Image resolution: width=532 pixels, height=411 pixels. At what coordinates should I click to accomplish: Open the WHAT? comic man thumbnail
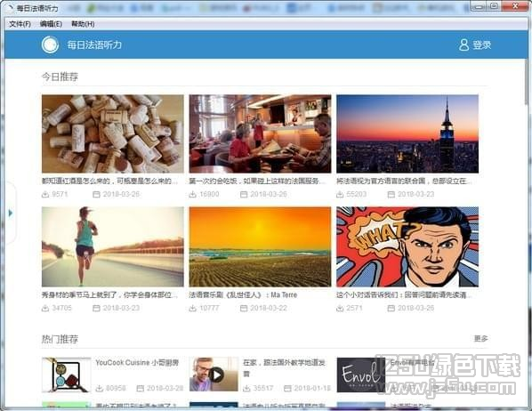[407, 246]
